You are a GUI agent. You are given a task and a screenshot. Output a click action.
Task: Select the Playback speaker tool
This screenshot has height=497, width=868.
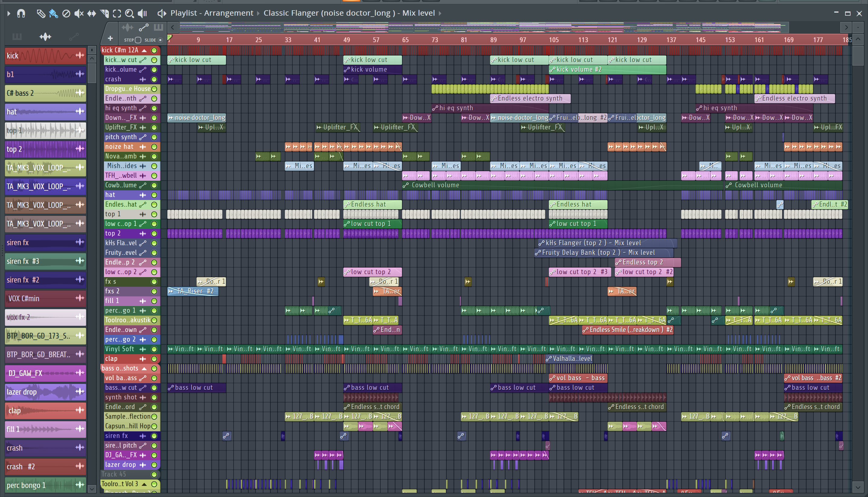coord(142,13)
